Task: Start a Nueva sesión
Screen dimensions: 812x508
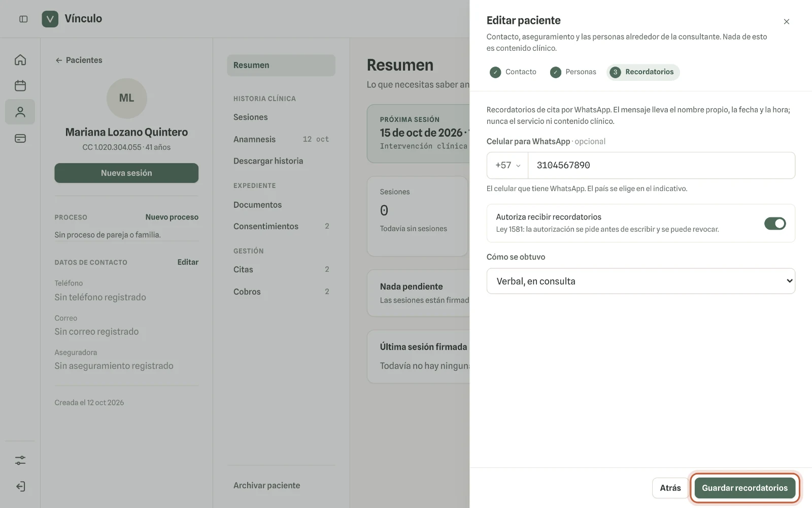Action: click(x=126, y=173)
